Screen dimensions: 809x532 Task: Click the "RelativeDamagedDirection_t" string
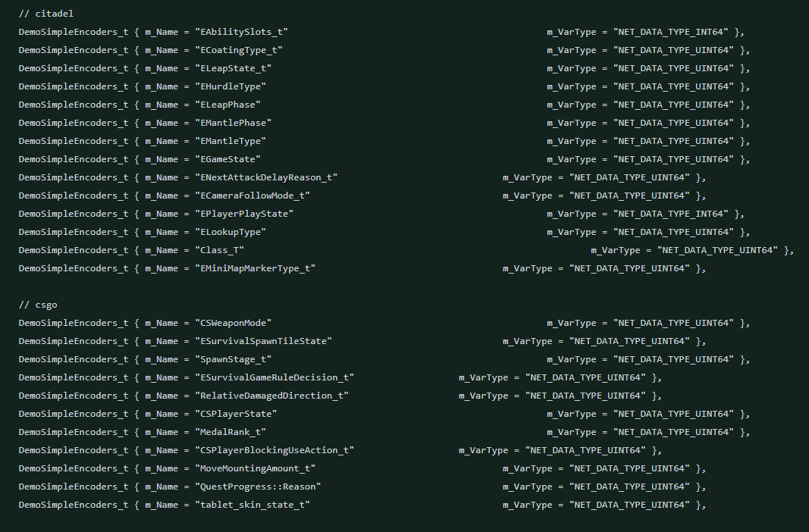pos(271,396)
